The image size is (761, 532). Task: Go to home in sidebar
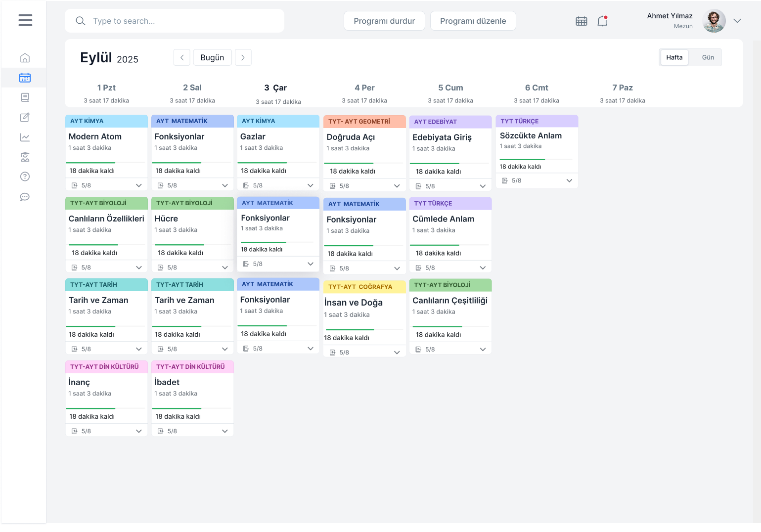click(x=25, y=58)
